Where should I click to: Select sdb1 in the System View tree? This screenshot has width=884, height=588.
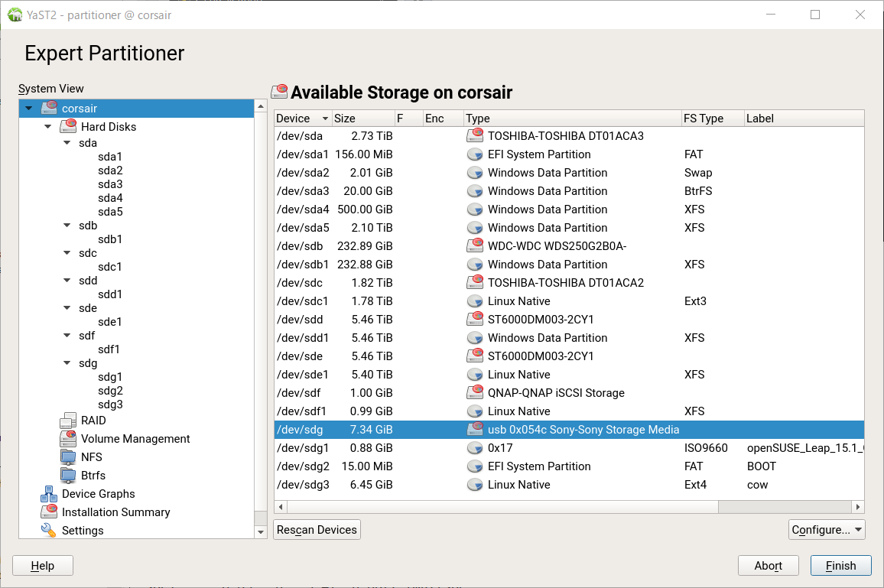110,239
